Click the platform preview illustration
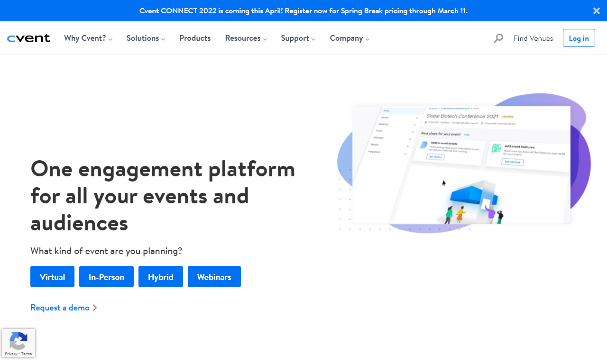 point(464,163)
